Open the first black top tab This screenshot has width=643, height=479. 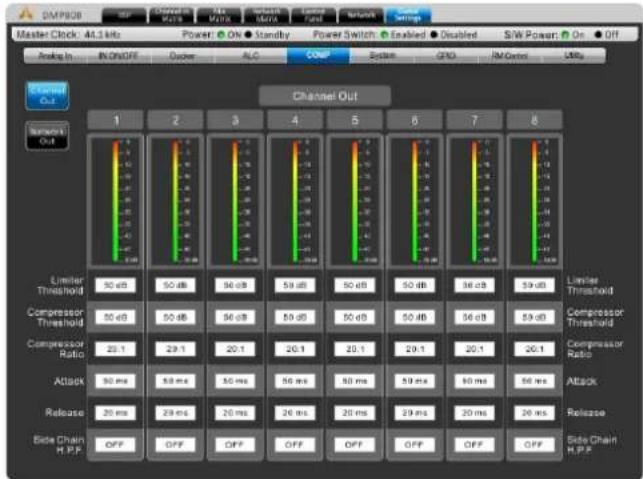pos(124,15)
